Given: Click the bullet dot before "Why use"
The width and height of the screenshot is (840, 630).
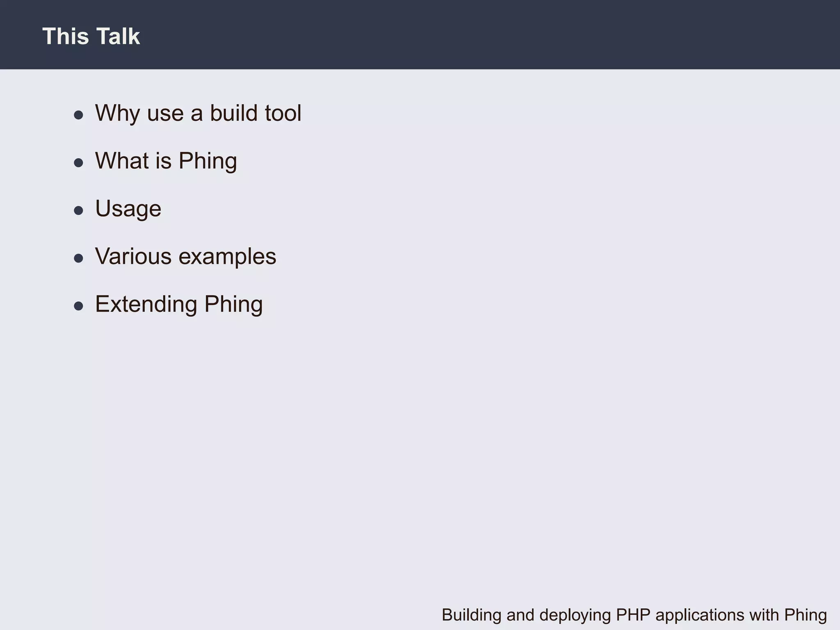Looking at the screenshot, I should point(78,115).
